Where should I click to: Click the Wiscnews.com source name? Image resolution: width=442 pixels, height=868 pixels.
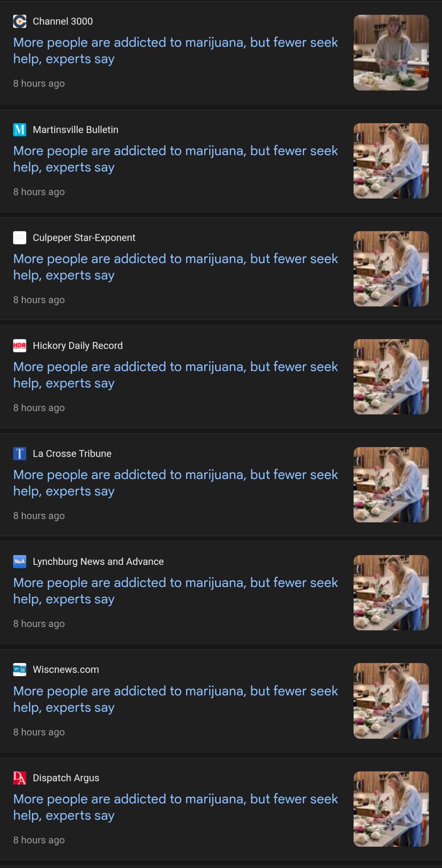(66, 670)
